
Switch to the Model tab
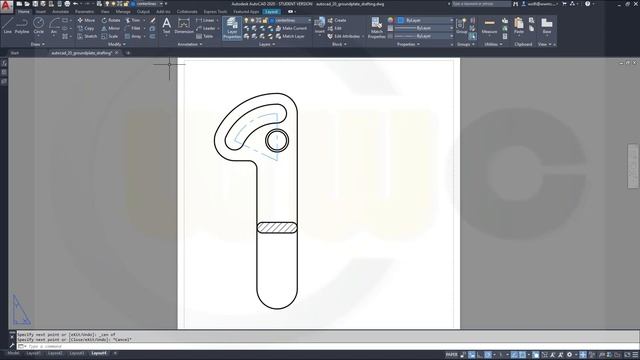click(13, 353)
